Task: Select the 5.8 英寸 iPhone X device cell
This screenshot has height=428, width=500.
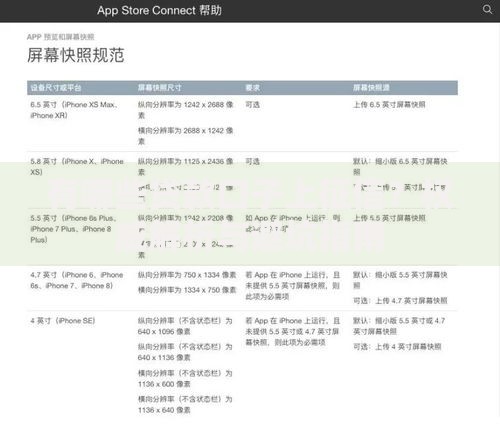Action: [77, 167]
